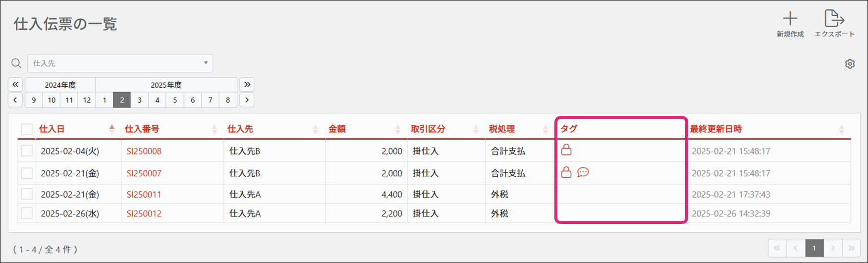Image resolution: width=868 pixels, height=263 pixels.
Task: Click the comment bubble icon in SI250007 row
Action: [x=583, y=172]
